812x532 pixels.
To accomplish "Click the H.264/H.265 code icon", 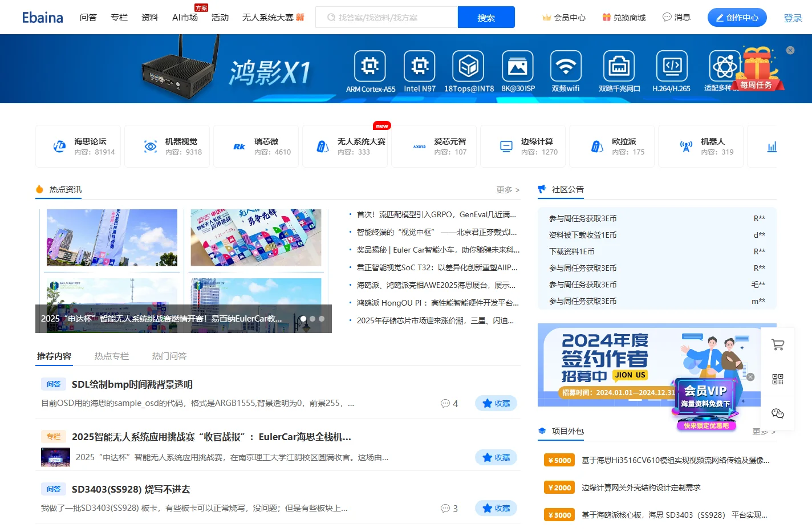I will [672, 66].
